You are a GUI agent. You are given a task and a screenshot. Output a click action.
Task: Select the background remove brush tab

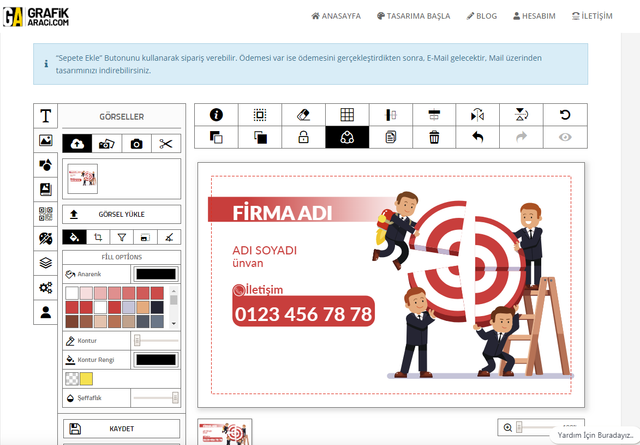(169, 237)
